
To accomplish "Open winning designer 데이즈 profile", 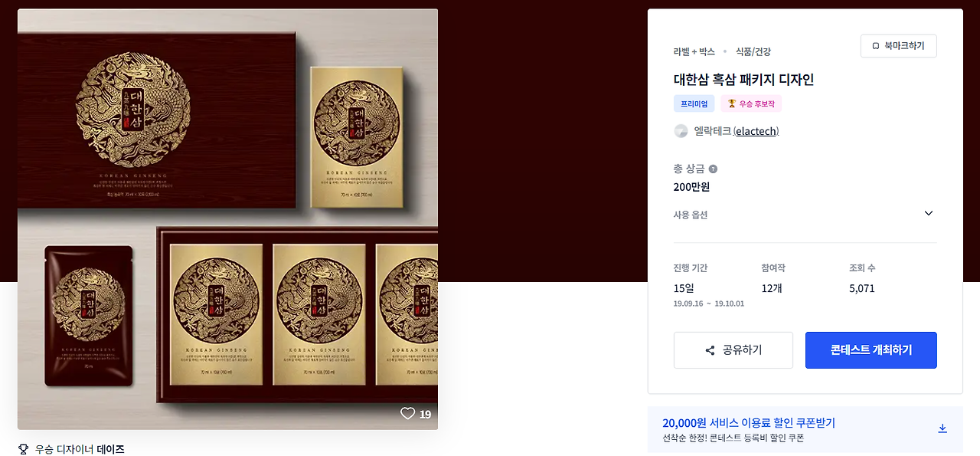I will [110, 449].
